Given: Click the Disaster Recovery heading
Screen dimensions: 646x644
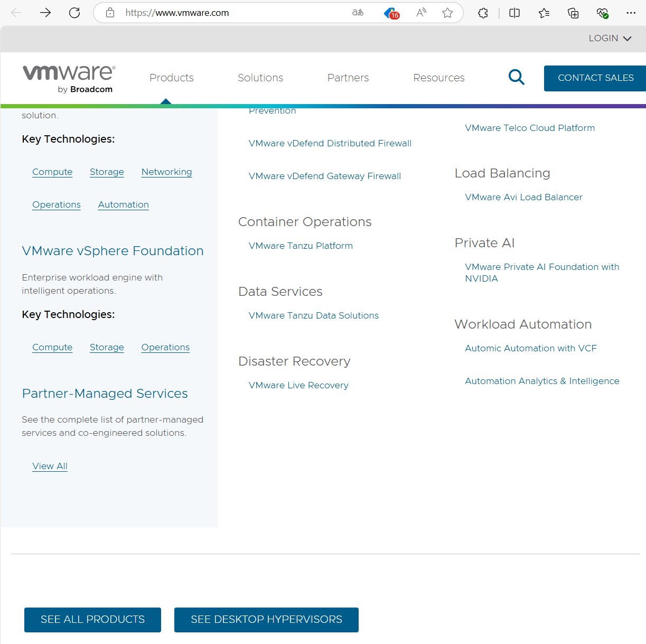Looking at the screenshot, I should 294,361.
